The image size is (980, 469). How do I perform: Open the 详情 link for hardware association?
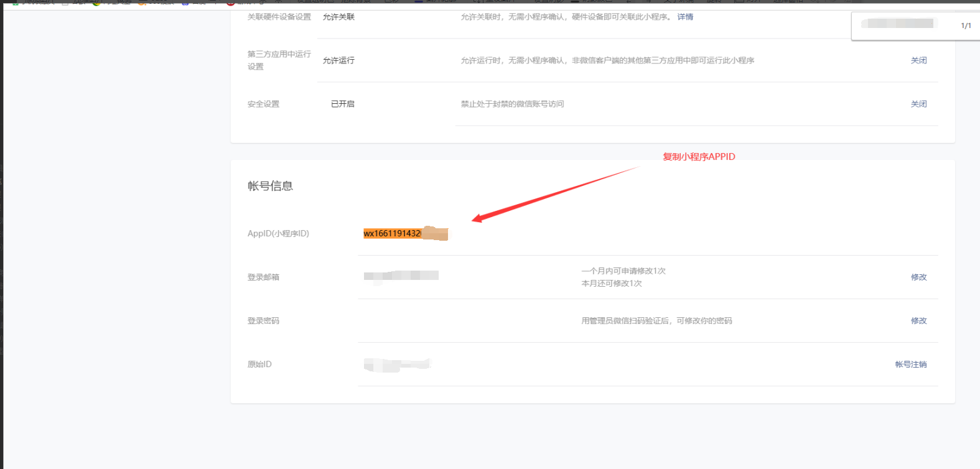click(685, 17)
